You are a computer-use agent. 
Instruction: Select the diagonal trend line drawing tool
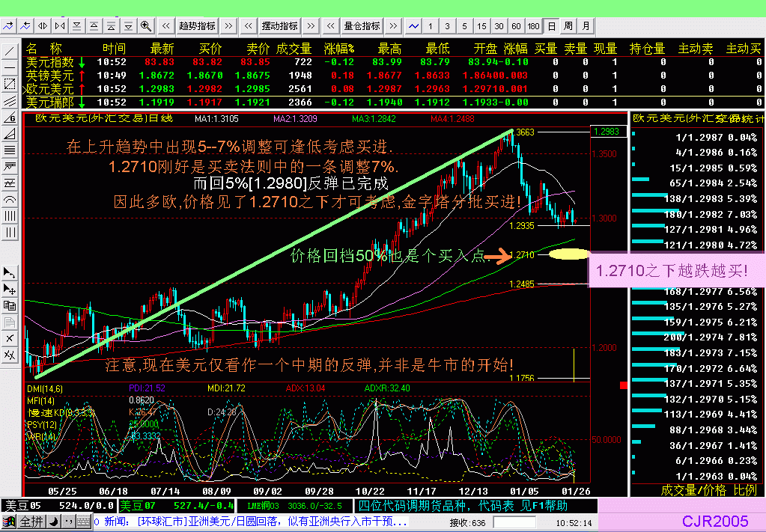click(9, 51)
